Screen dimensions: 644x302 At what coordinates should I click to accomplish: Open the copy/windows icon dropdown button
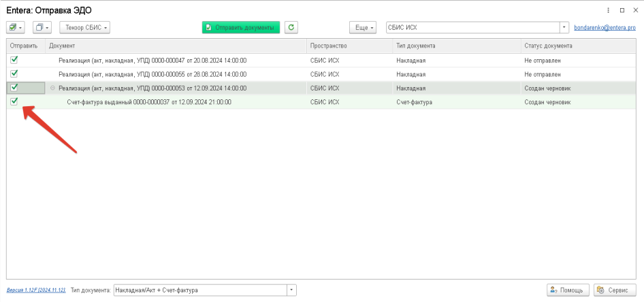pos(42,27)
